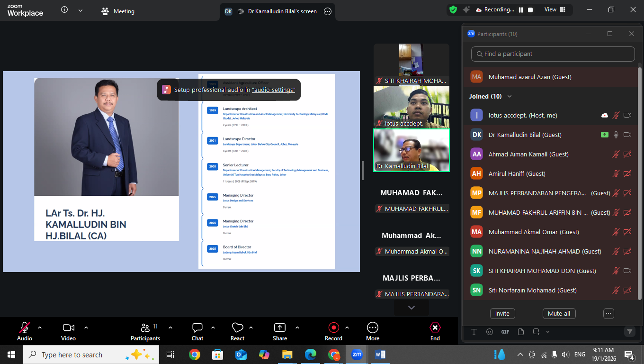Click muted mic icon for Ahmad Aiman Kamall

tap(616, 154)
